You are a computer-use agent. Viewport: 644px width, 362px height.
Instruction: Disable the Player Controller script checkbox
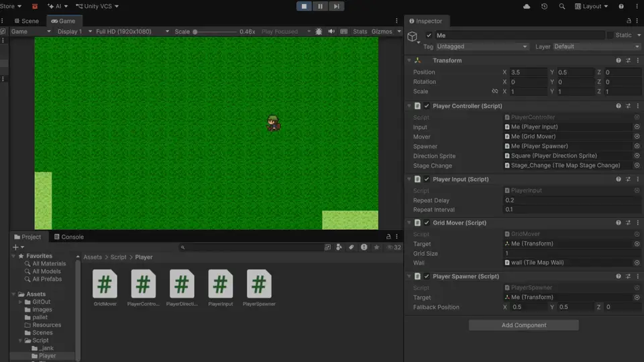(x=427, y=106)
